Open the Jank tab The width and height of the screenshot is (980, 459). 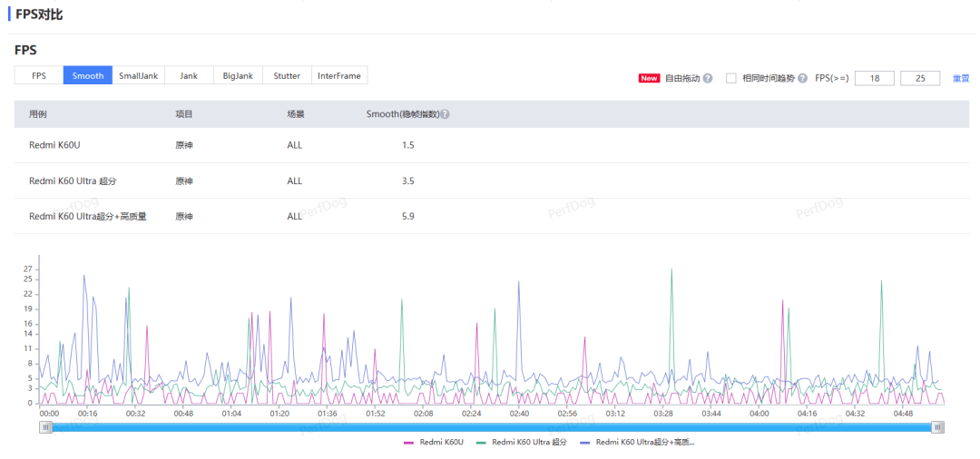point(189,75)
